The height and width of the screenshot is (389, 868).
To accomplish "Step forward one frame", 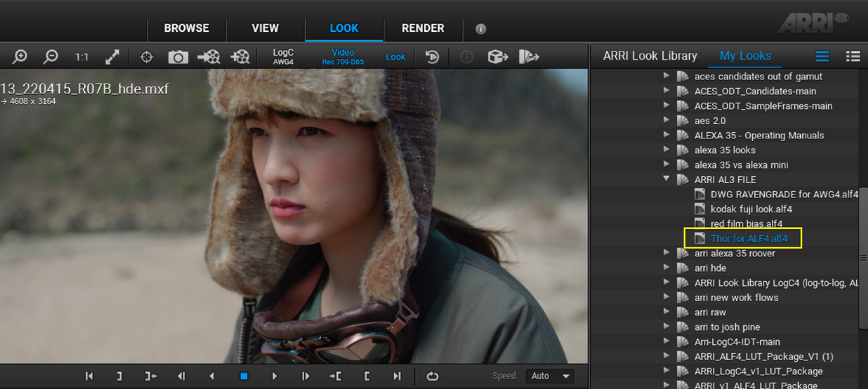I will click(x=305, y=376).
